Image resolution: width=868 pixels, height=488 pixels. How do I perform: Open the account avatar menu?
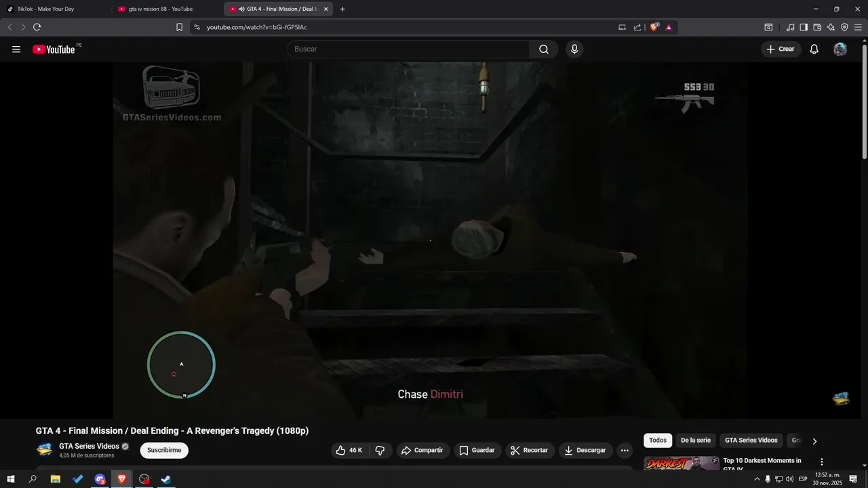point(840,49)
